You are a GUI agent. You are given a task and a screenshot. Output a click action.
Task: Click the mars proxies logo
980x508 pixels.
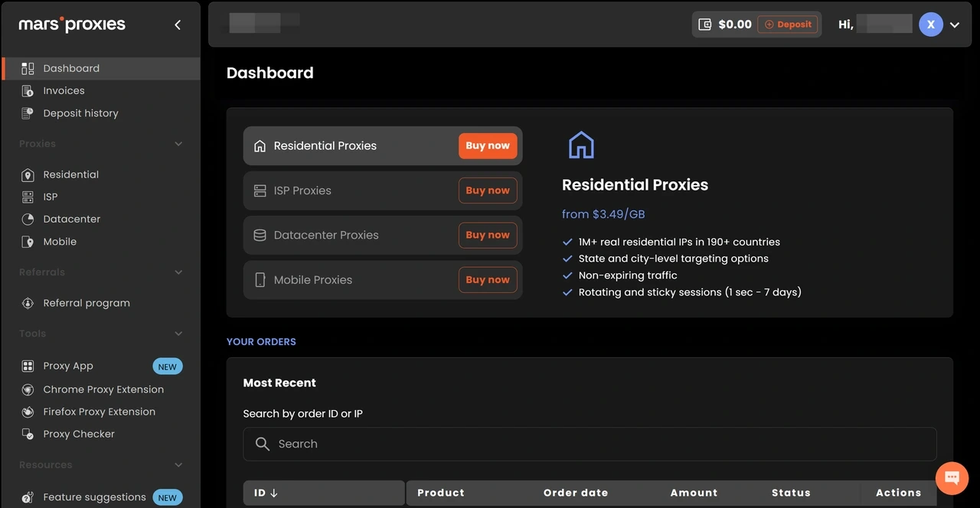72,24
